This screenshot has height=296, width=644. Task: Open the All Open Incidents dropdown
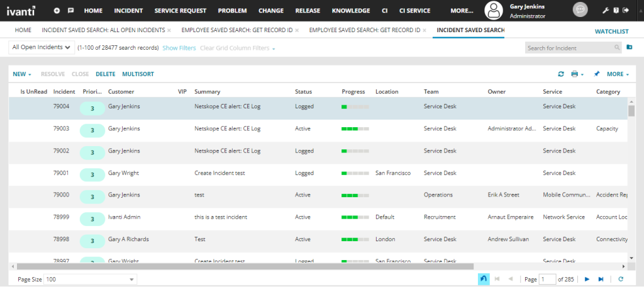point(42,47)
